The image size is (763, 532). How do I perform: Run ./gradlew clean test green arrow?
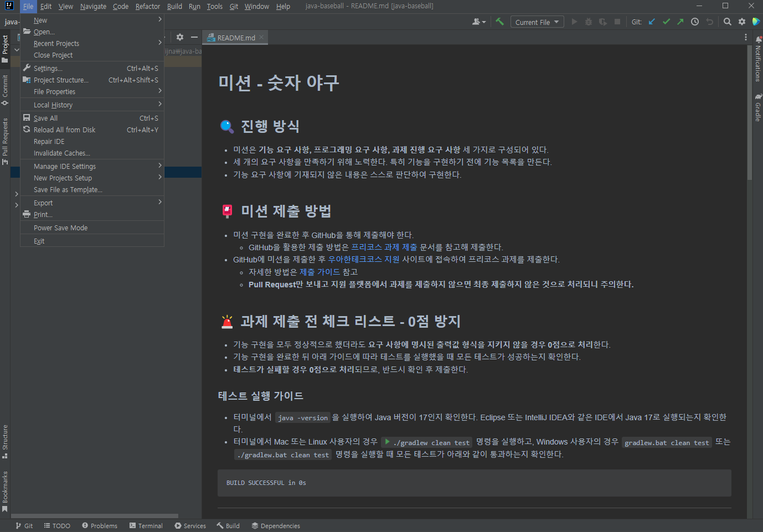coord(387,442)
